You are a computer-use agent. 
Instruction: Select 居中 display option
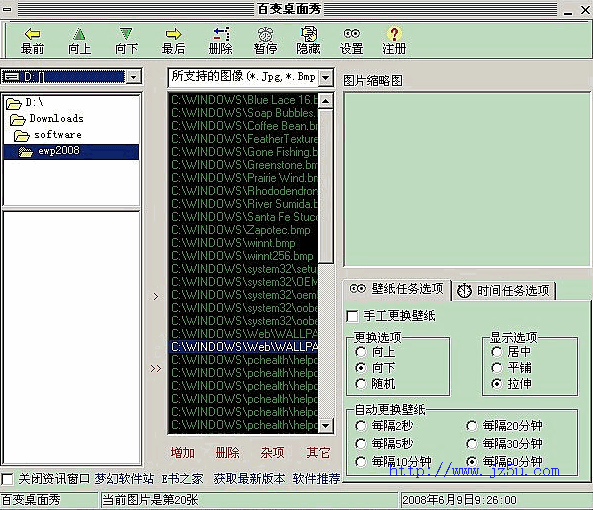pyautogui.click(x=497, y=352)
